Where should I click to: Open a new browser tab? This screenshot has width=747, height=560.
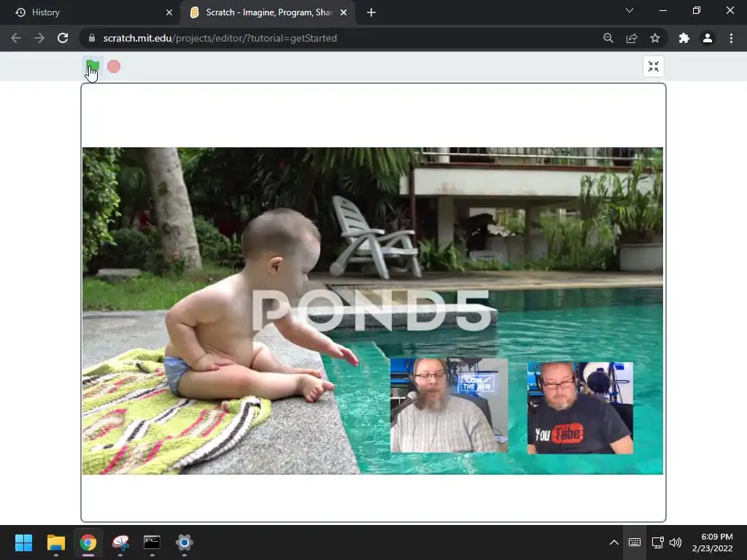pos(371,12)
